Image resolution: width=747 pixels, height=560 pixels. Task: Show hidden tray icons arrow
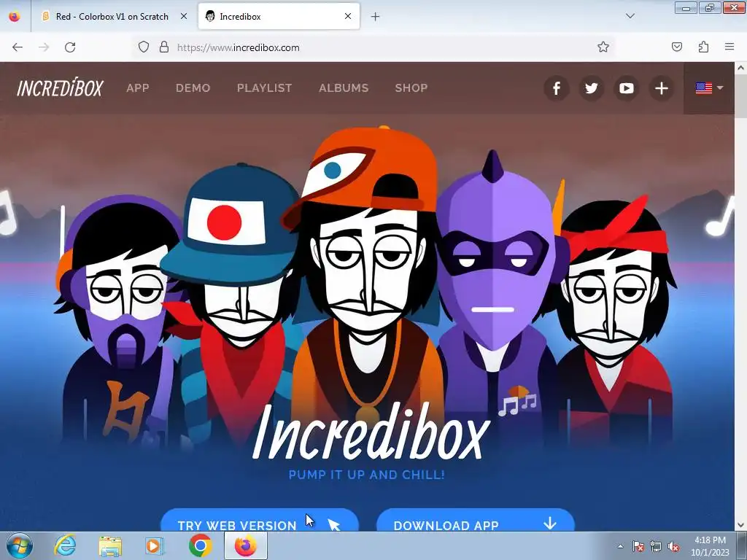620,546
